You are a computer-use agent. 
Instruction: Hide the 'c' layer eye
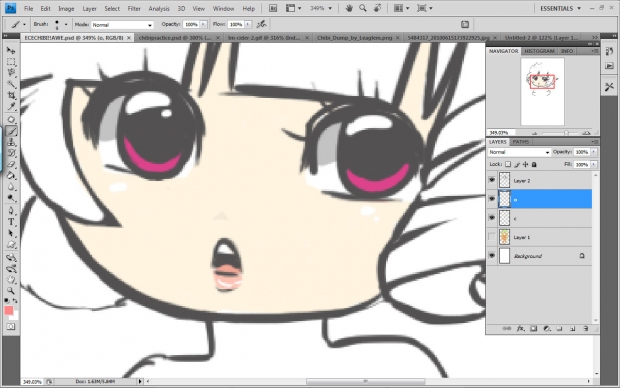click(492, 218)
